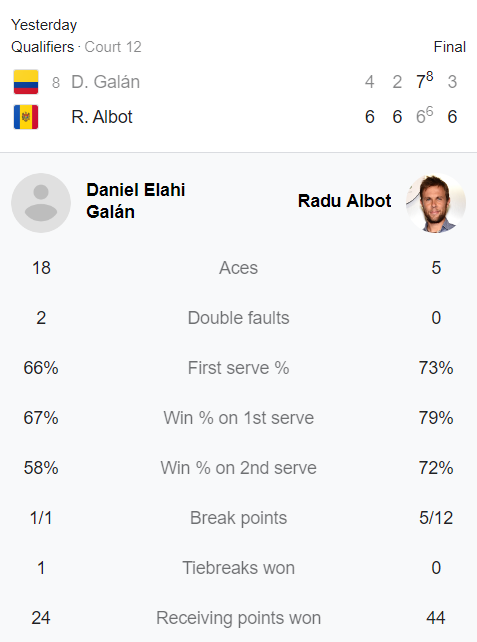Click the Qualifiers round label
This screenshot has width=477, height=642.
43,47
